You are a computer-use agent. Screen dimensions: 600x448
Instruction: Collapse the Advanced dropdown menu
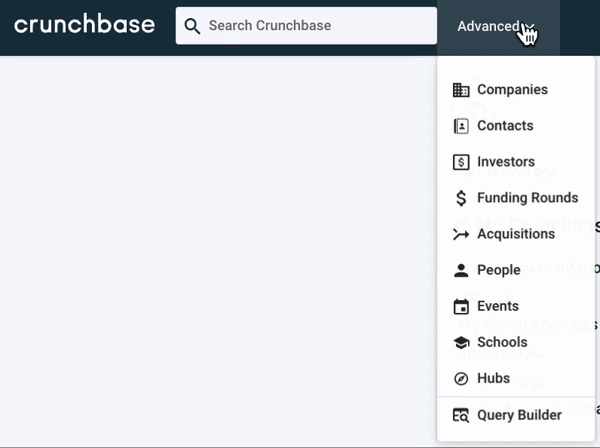point(497,26)
